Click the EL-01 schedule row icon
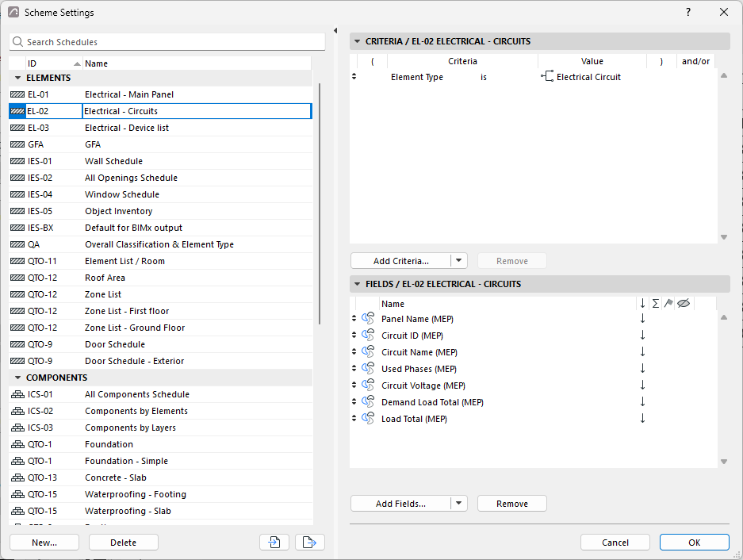The width and height of the screenshot is (743, 560). (17, 94)
